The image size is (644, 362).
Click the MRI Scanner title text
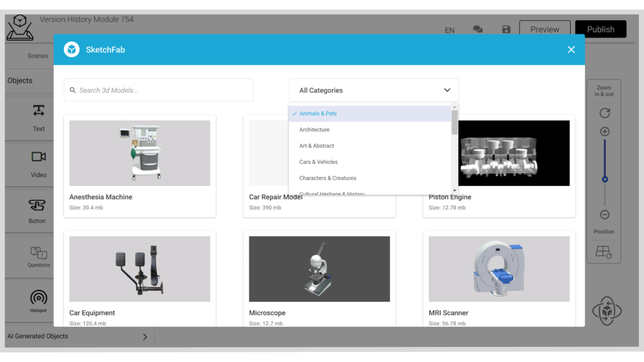(448, 313)
